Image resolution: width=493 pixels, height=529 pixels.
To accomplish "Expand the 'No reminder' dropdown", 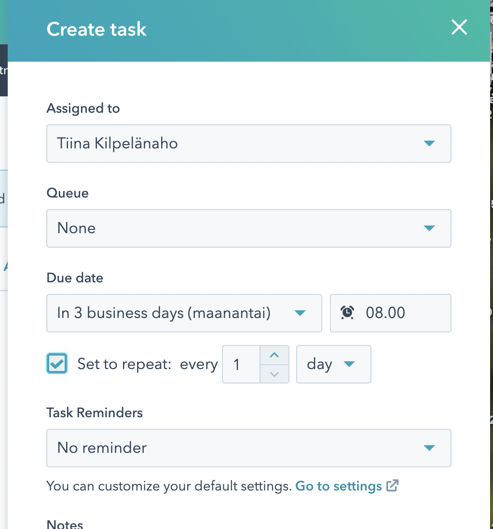I will [249, 448].
